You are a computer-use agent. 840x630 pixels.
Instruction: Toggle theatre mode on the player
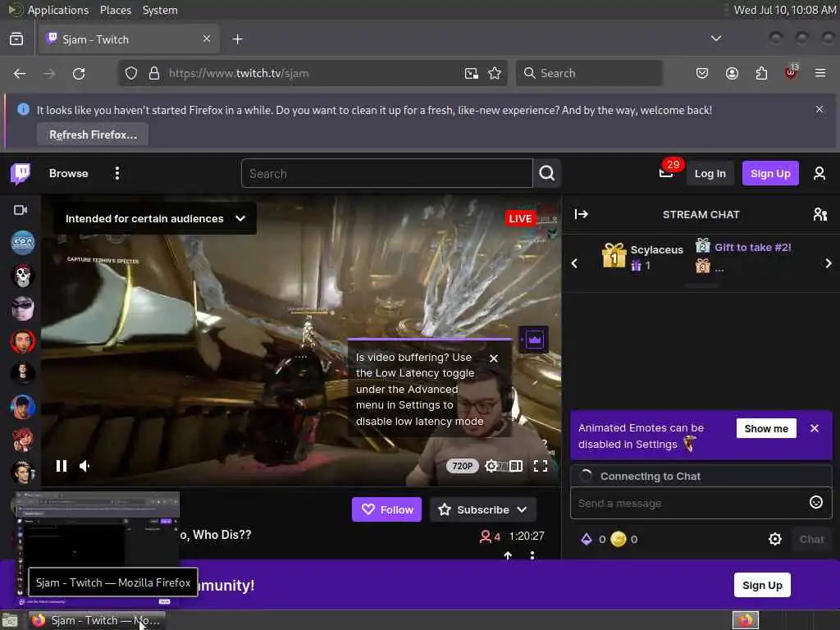(516, 466)
